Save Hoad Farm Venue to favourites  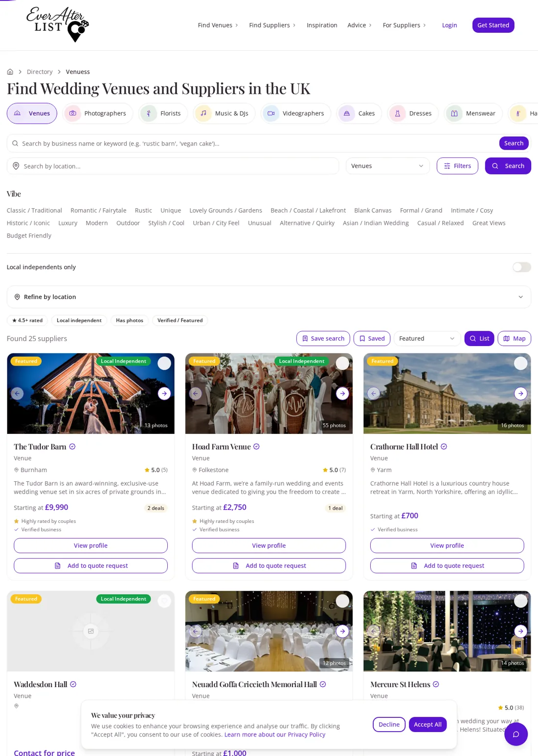(x=342, y=363)
